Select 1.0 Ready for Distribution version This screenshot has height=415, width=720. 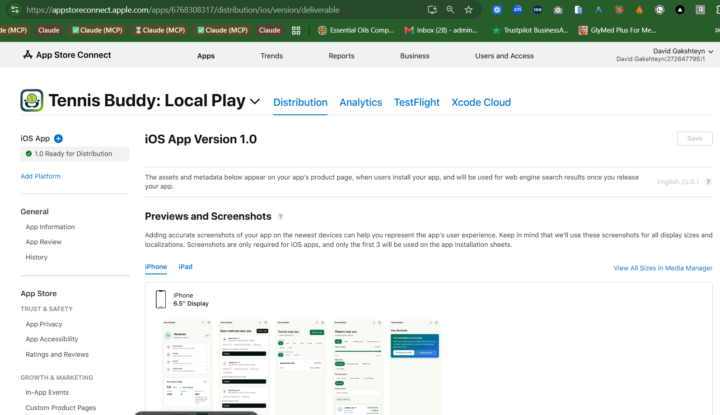click(x=75, y=154)
